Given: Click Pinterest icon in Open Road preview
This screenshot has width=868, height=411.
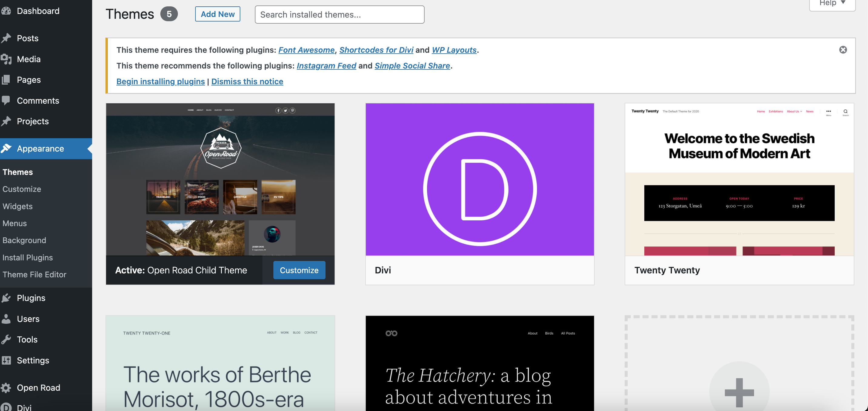Looking at the screenshot, I should pyautogui.click(x=292, y=111).
